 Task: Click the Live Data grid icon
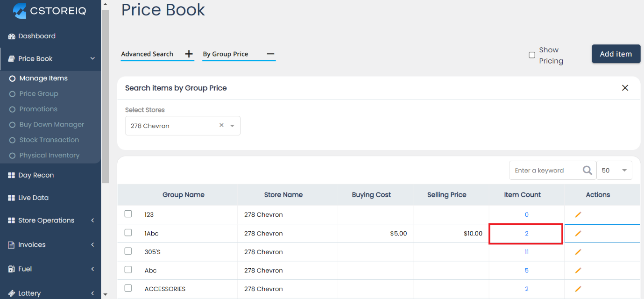click(12, 198)
